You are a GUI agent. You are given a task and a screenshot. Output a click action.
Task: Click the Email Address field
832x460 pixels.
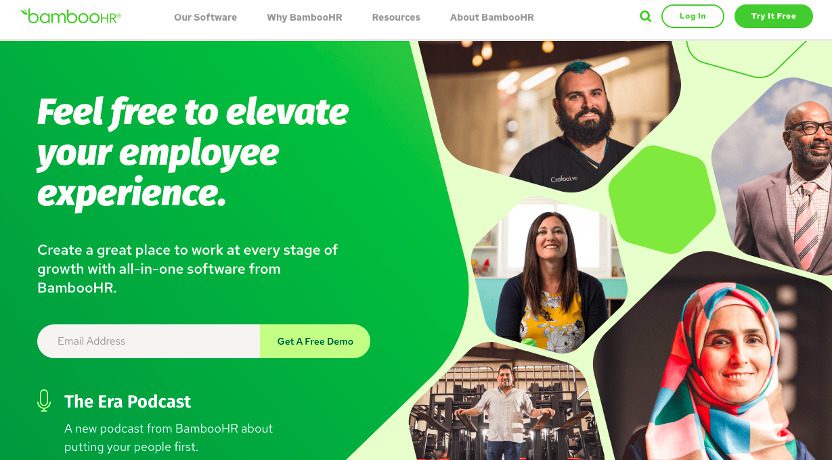[x=149, y=341]
